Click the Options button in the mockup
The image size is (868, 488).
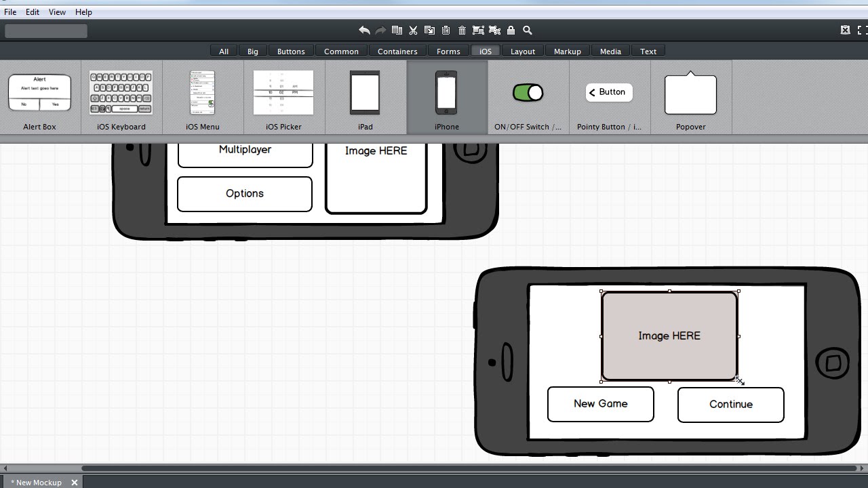tap(244, 194)
